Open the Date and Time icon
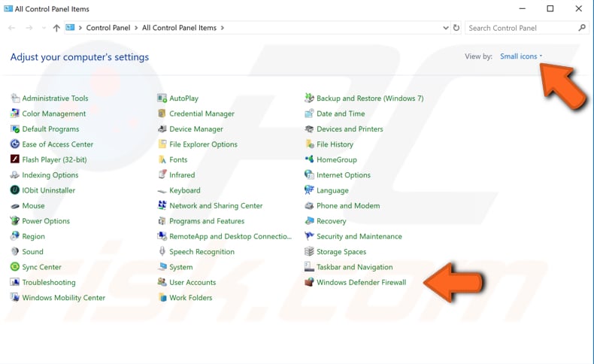The image size is (594, 364). click(x=309, y=114)
